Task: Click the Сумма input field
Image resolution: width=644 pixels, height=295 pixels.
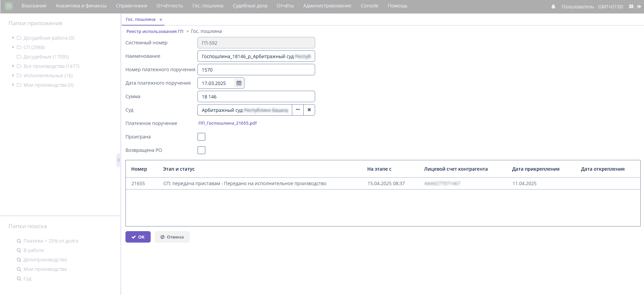Action: [x=256, y=97]
